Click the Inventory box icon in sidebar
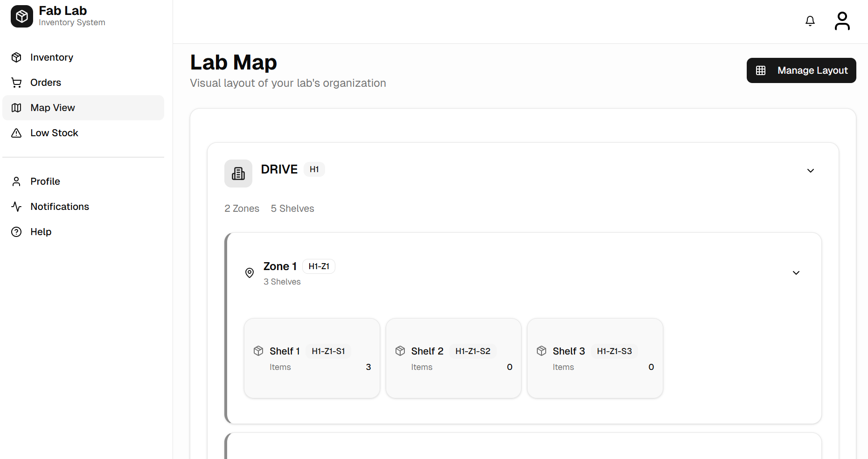The height and width of the screenshot is (459, 868). (x=16, y=57)
